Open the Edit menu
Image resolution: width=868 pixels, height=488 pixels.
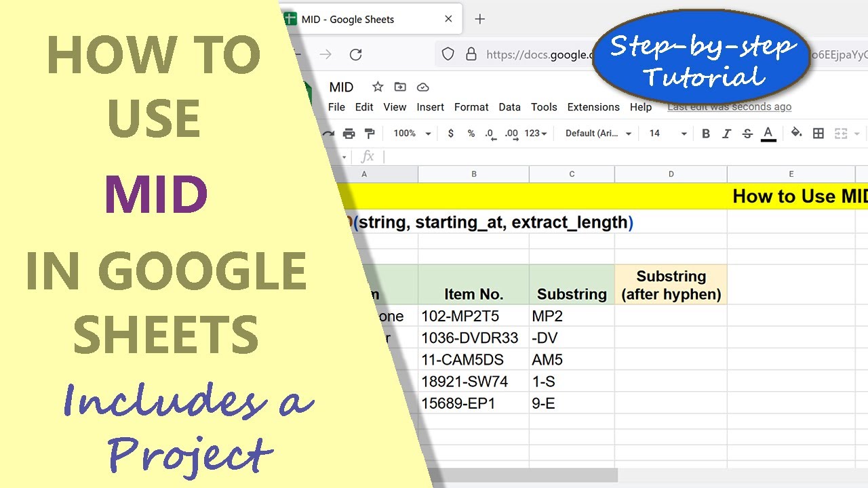pyautogui.click(x=364, y=107)
